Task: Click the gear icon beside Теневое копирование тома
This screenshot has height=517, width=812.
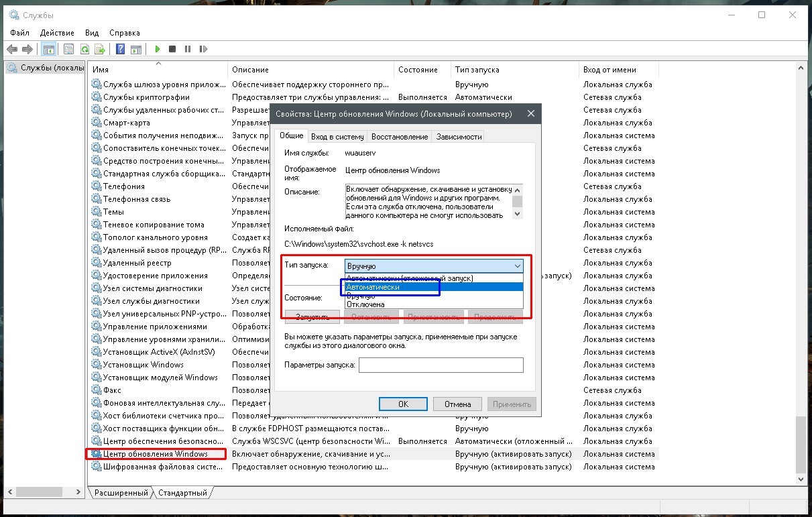Action: click(x=97, y=225)
